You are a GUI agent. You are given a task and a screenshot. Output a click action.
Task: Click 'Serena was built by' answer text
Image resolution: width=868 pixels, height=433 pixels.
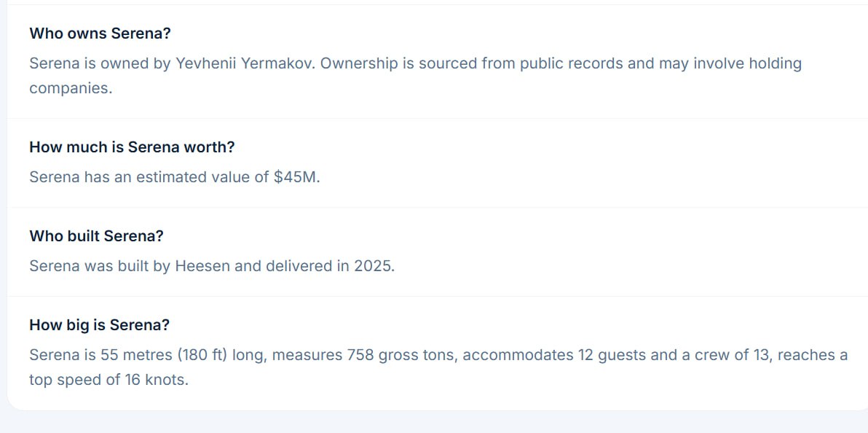100,266
